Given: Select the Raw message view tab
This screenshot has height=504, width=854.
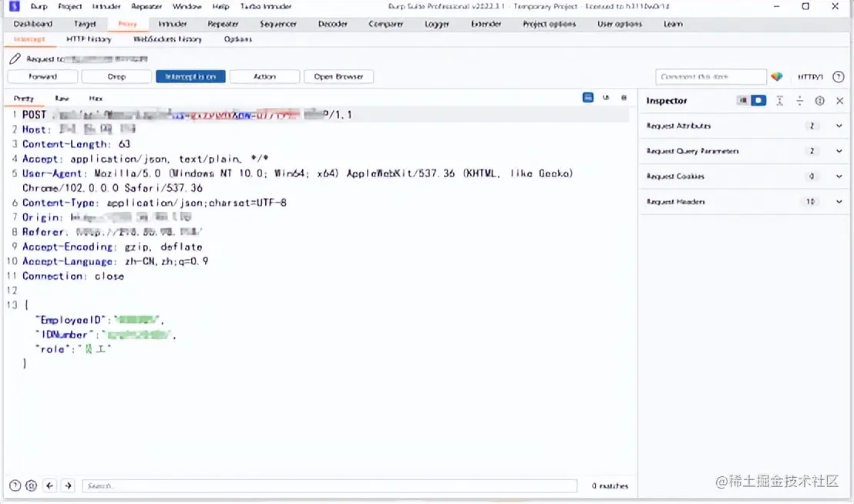Looking at the screenshot, I should 62,99.
